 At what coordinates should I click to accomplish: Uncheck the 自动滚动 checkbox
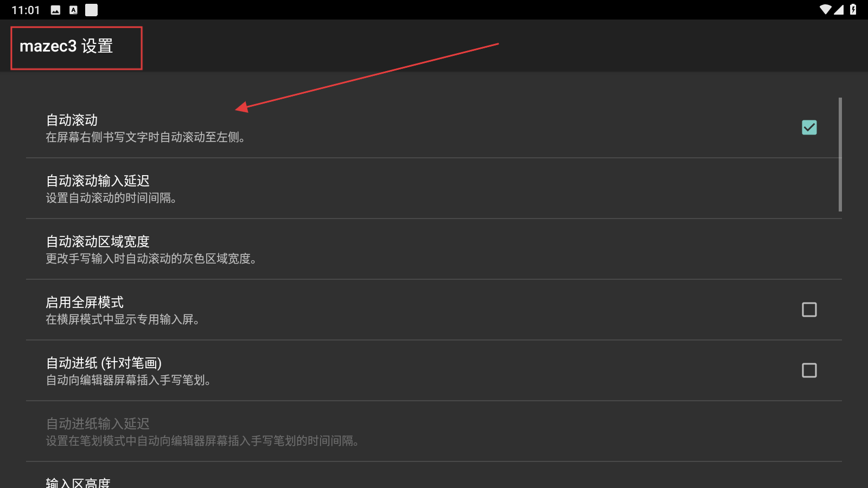[x=809, y=127]
